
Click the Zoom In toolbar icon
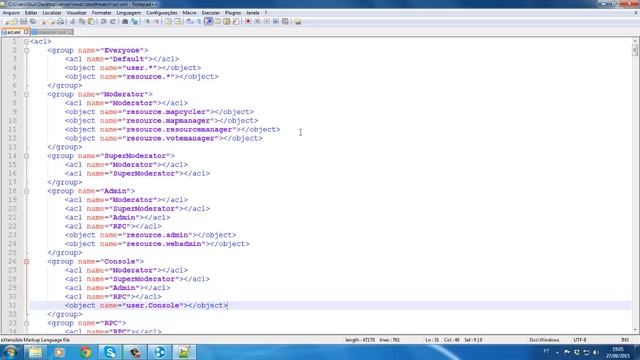[x=147, y=21]
